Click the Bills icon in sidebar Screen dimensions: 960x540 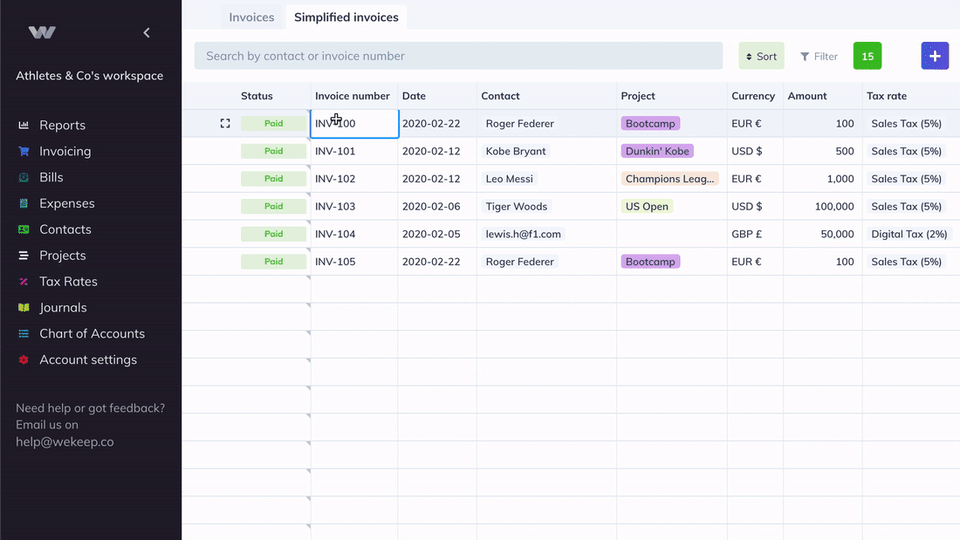tap(24, 177)
